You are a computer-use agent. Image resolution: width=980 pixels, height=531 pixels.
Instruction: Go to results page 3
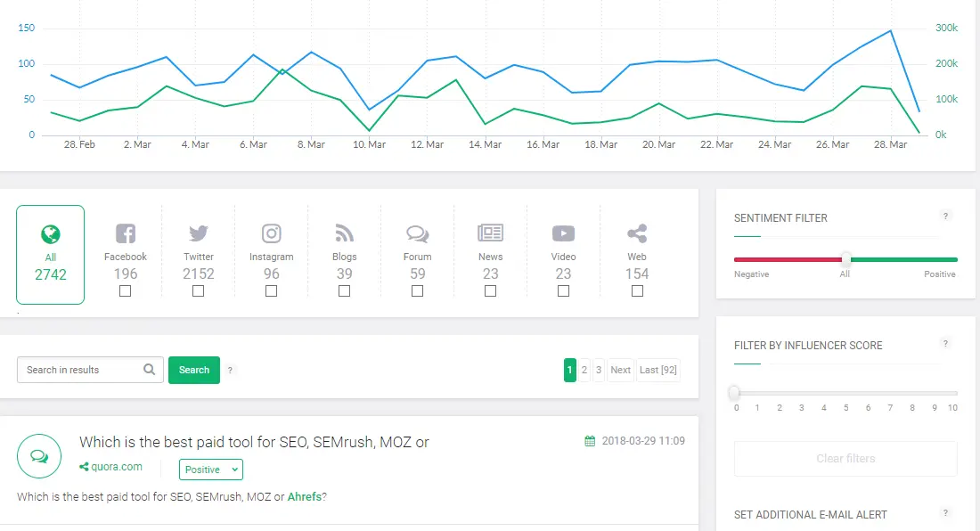(599, 370)
